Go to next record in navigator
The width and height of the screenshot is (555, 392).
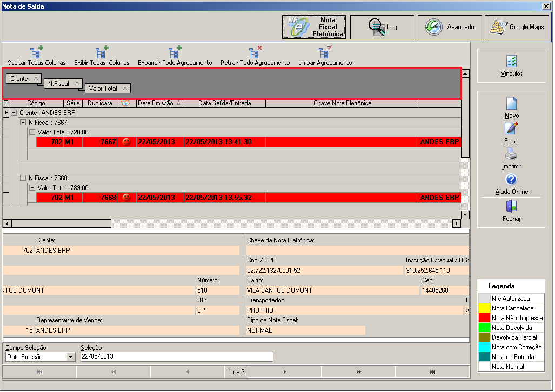point(285,372)
